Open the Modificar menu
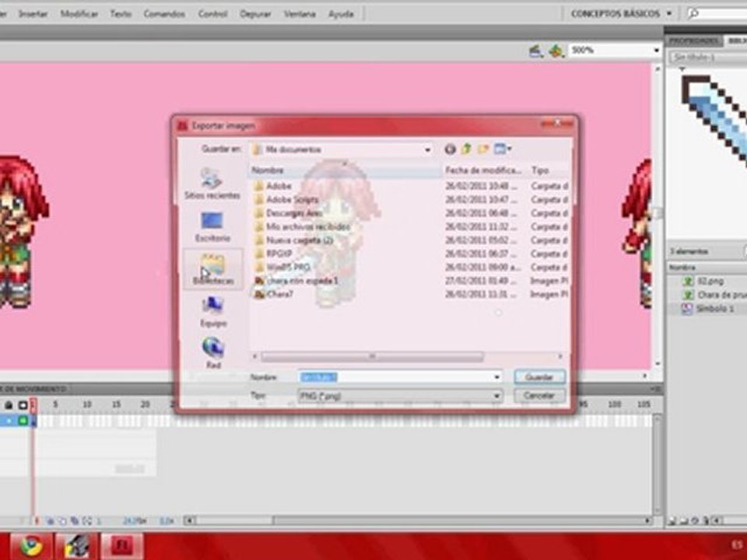Viewport: 747px width, 560px height. coord(79,14)
